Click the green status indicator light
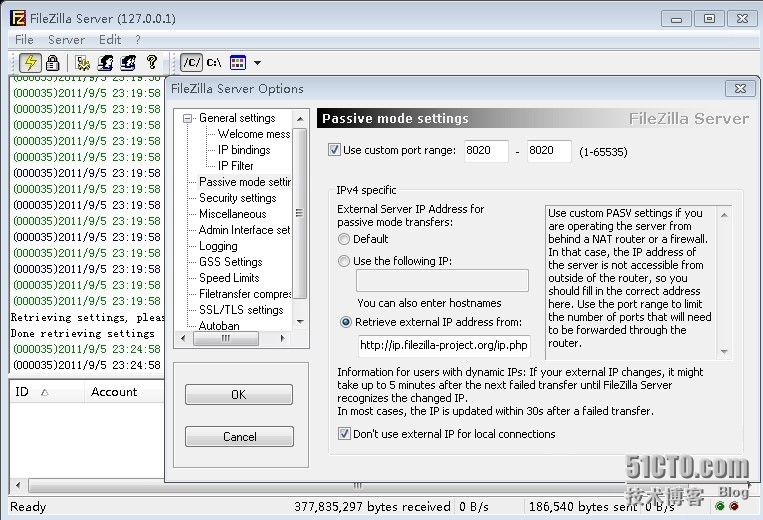This screenshot has width=763, height=520. tap(720, 506)
